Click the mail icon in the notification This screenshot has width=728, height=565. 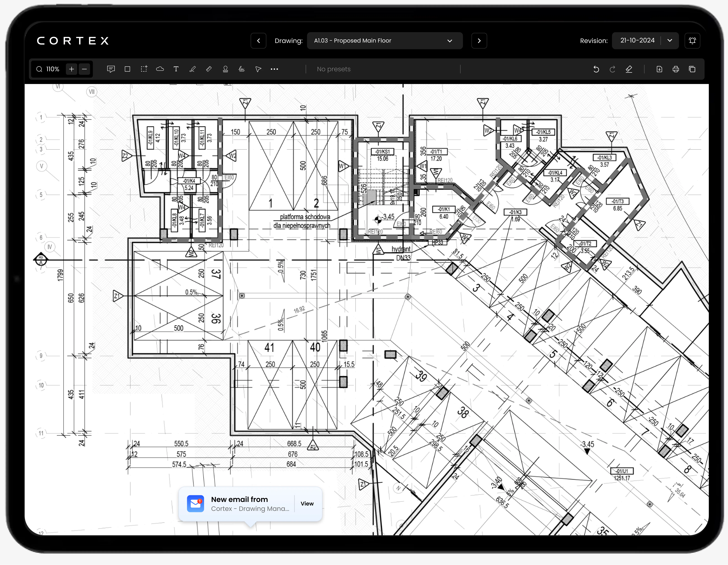195,504
